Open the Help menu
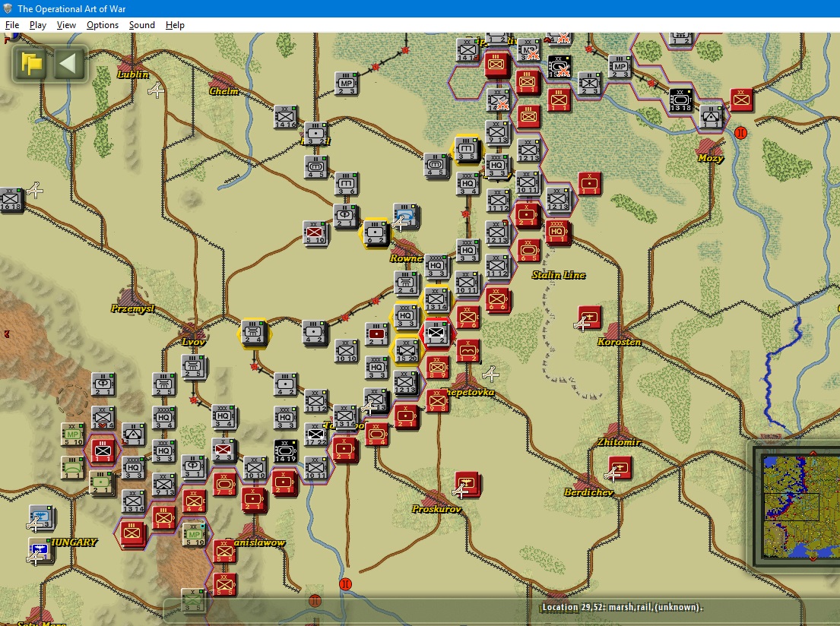This screenshot has width=840, height=626. 175,24
